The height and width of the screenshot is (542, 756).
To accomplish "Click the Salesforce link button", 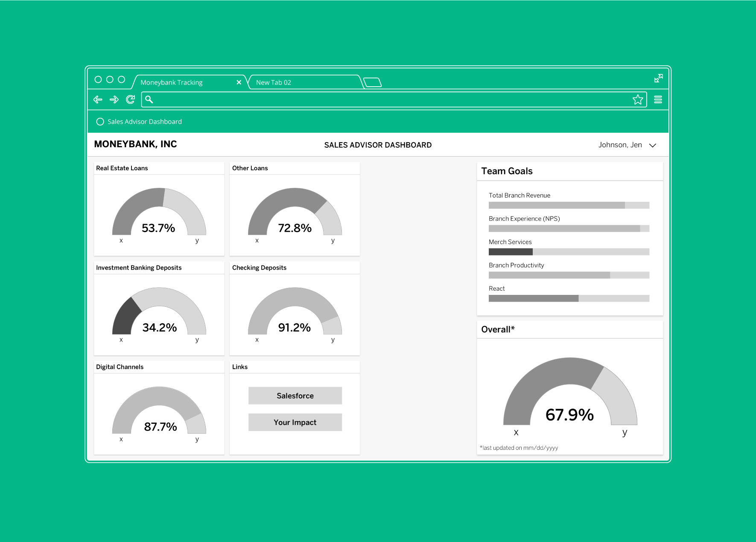I will click(x=295, y=396).
